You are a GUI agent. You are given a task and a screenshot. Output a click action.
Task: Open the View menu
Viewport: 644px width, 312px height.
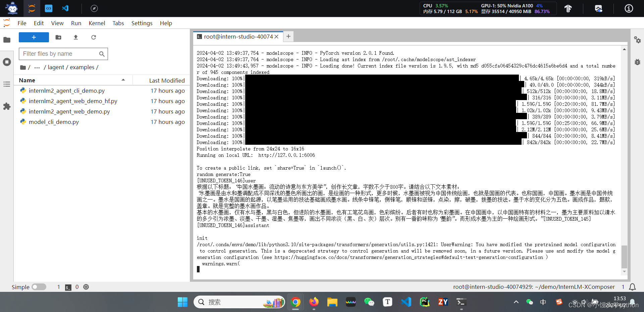(x=57, y=23)
